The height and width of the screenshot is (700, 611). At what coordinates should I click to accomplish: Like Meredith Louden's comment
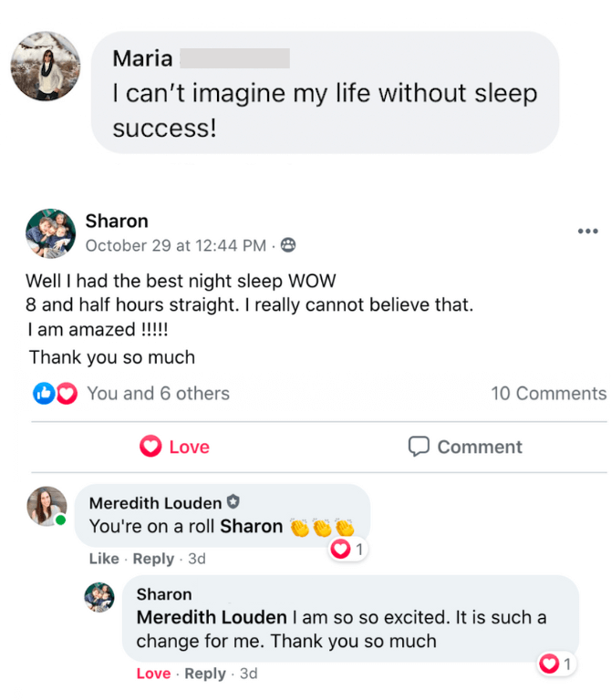click(x=104, y=559)
